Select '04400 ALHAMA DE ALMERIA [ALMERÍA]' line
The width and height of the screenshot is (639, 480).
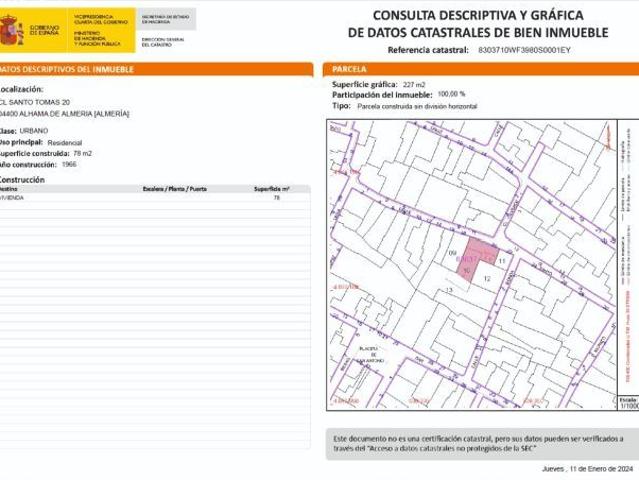pos(64,114)
